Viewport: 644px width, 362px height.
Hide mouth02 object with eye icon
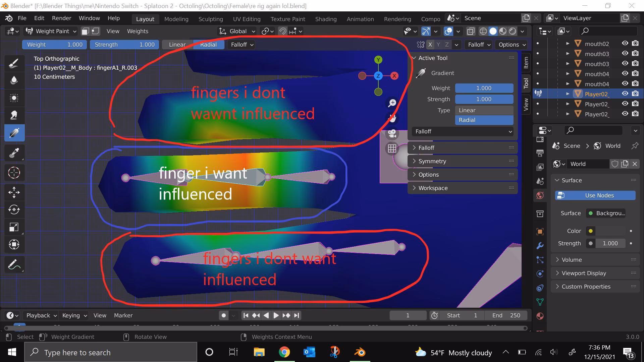pyautogui.click(x=625, y=44)
